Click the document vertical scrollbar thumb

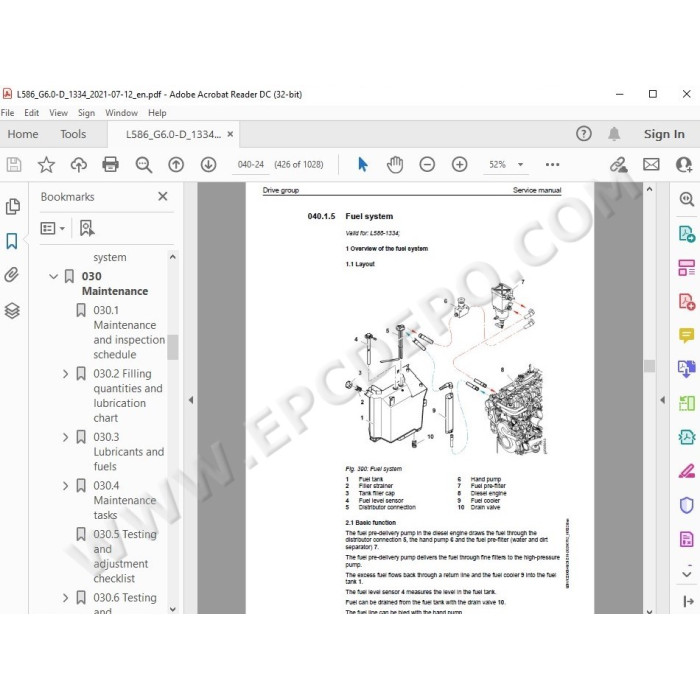click(x=650, y=366)
